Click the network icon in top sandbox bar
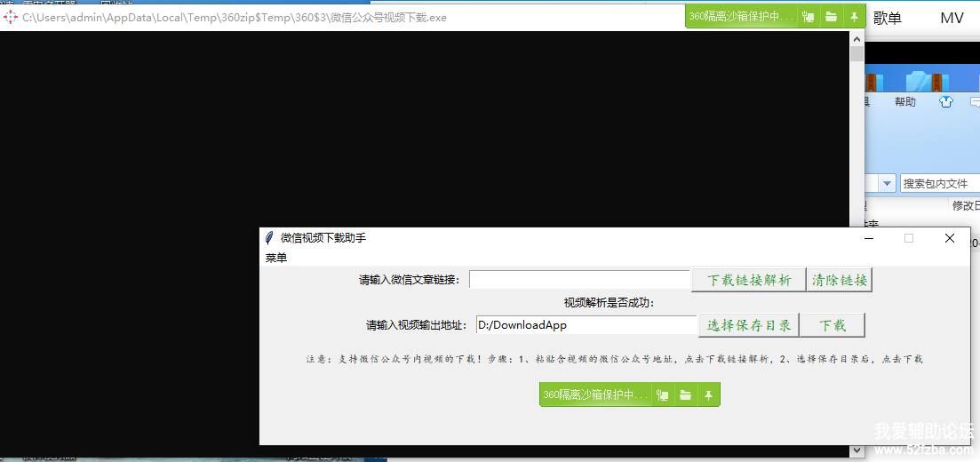The image size is (980, 462). coord(809,17)
